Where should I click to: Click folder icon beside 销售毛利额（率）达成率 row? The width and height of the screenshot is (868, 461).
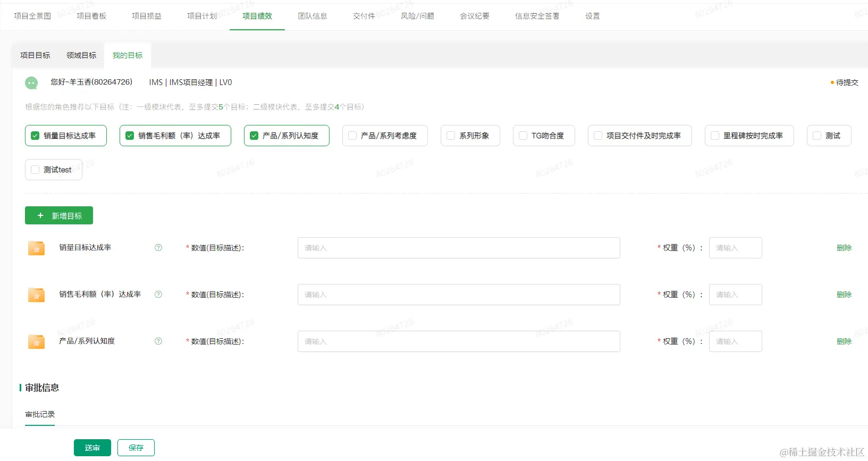pos(36,295)
